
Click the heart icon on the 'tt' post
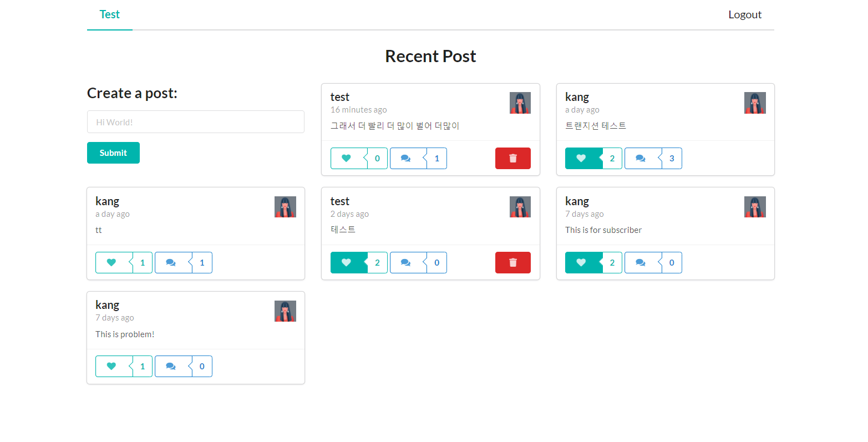point(112,262)
